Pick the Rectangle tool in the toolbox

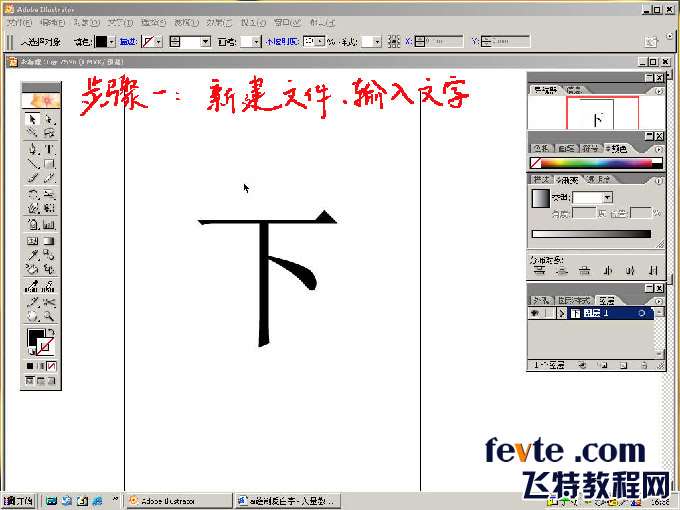[49, 163]
